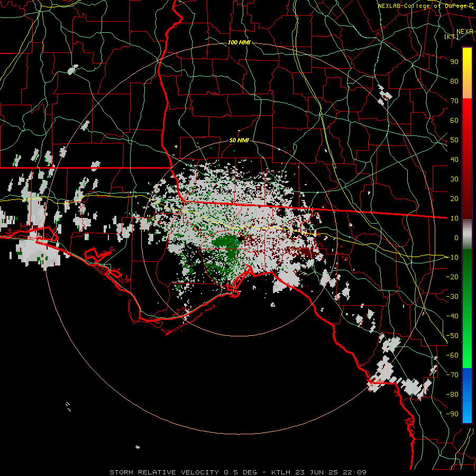Click the dark red outbound velocity patch east of the radar

(x=307, y=253)
